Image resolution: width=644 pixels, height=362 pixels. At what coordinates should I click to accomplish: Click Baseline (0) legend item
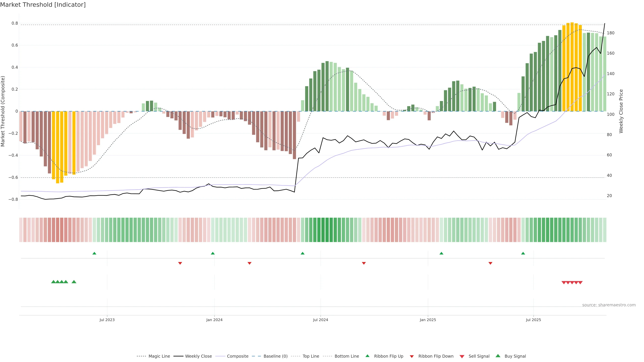pos(275,356)
